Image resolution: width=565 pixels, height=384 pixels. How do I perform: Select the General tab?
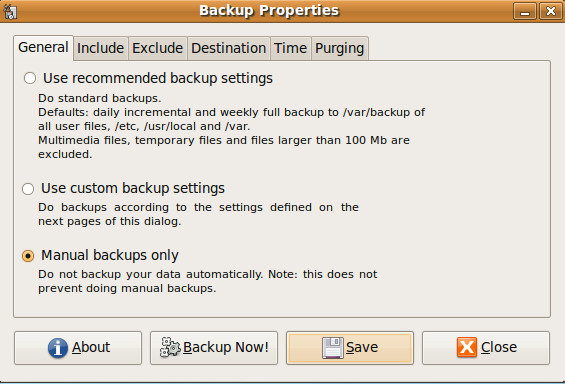(43, 48)
